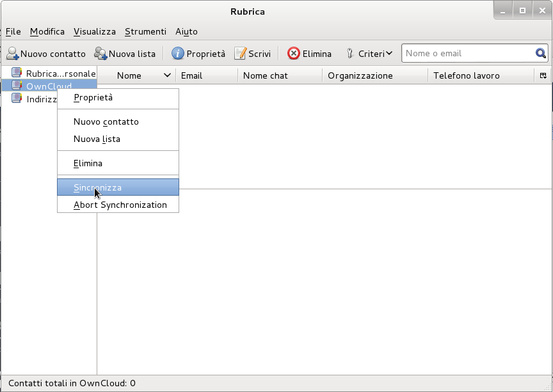553x392 pixels.
Task: Select the OwnCloud address book
Action: [x=49, y=86]
